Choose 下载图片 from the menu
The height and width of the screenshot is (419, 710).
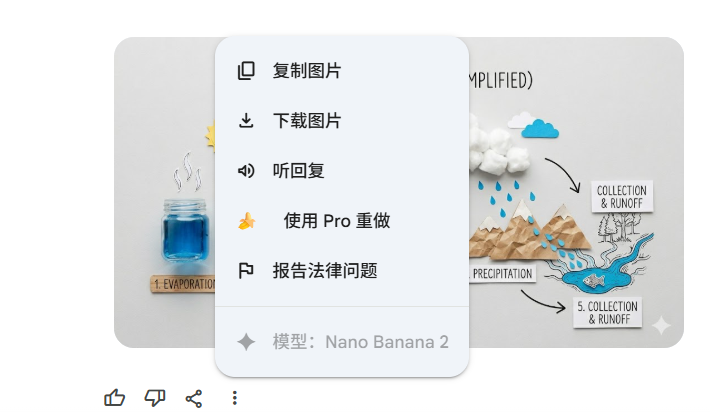click(342, 121)
